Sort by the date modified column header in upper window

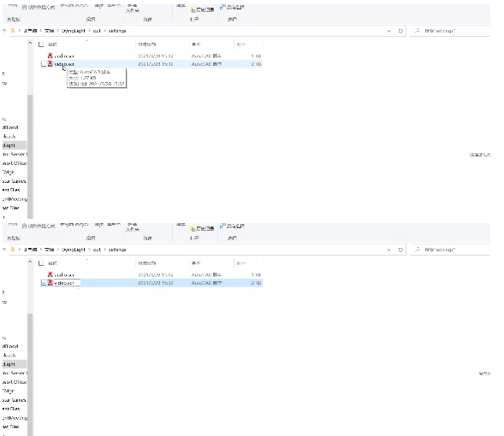point(147,44)
